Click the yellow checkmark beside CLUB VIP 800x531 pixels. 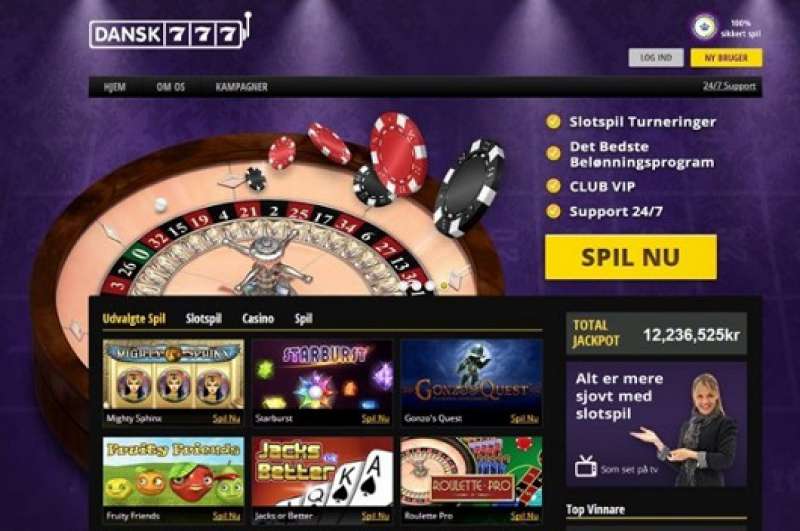pos(553,186)
